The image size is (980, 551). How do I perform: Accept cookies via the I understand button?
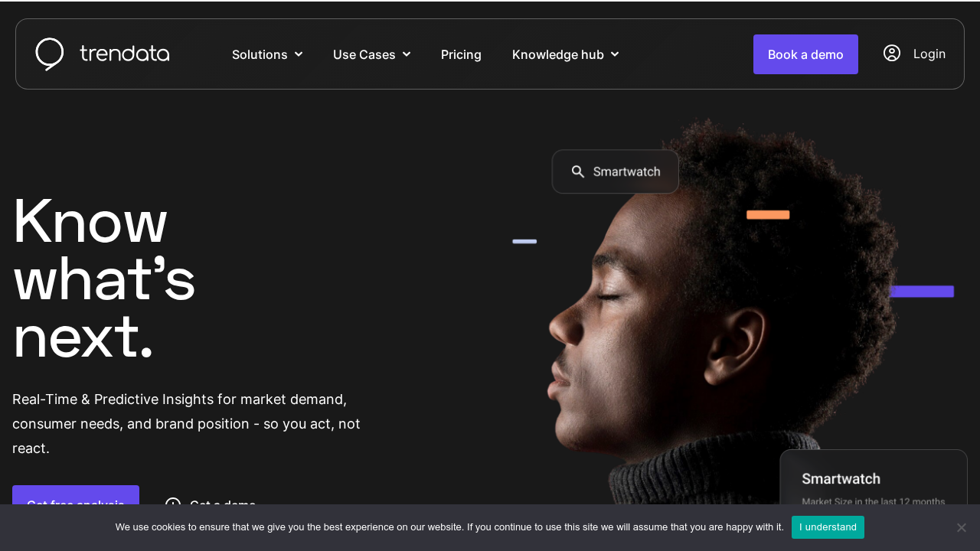point(828,527)
